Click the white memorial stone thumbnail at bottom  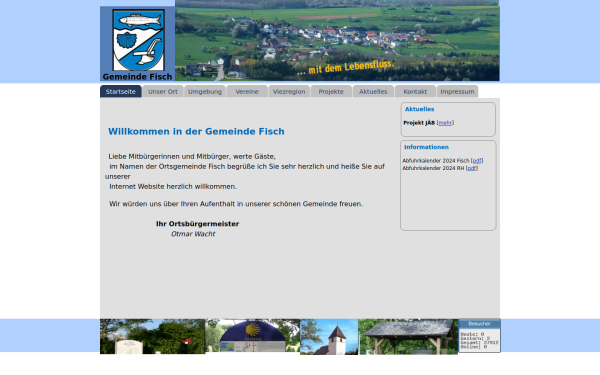152,336
